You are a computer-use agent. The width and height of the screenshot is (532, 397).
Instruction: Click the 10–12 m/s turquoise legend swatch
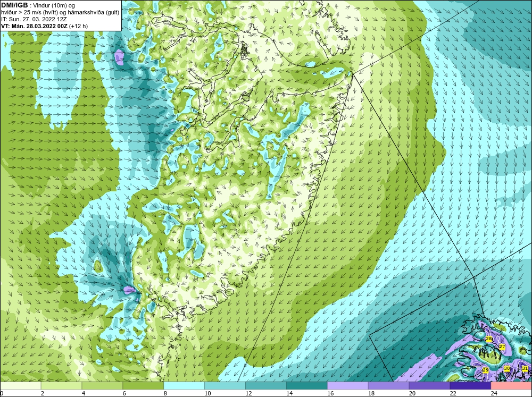(x=225, y=385)
